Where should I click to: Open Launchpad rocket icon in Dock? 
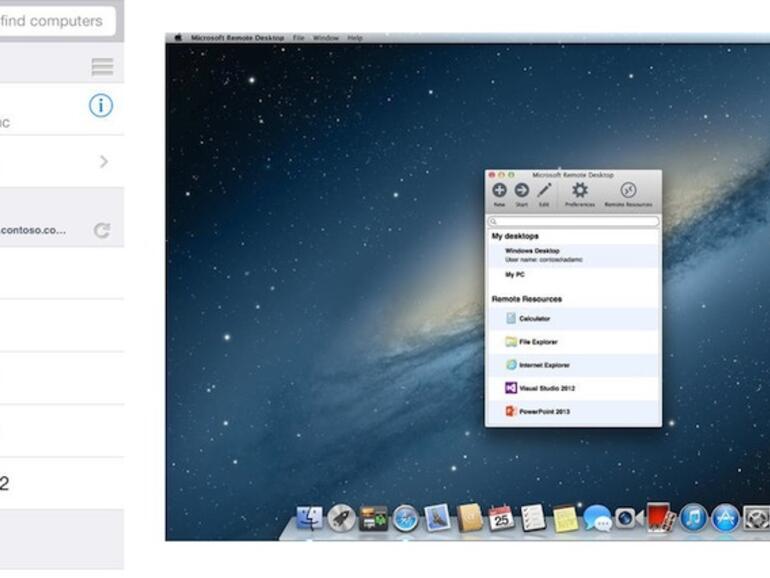341,519
